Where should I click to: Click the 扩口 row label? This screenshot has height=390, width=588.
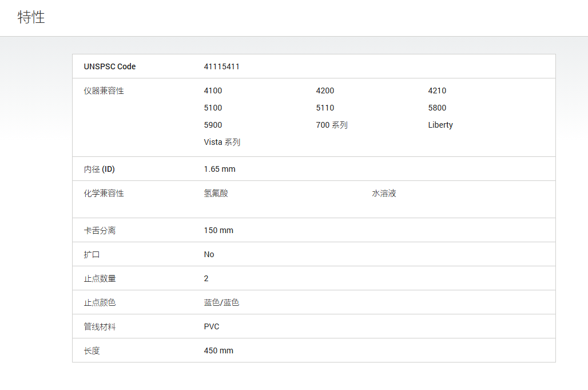pyautogui.click(x=92, y=254)
